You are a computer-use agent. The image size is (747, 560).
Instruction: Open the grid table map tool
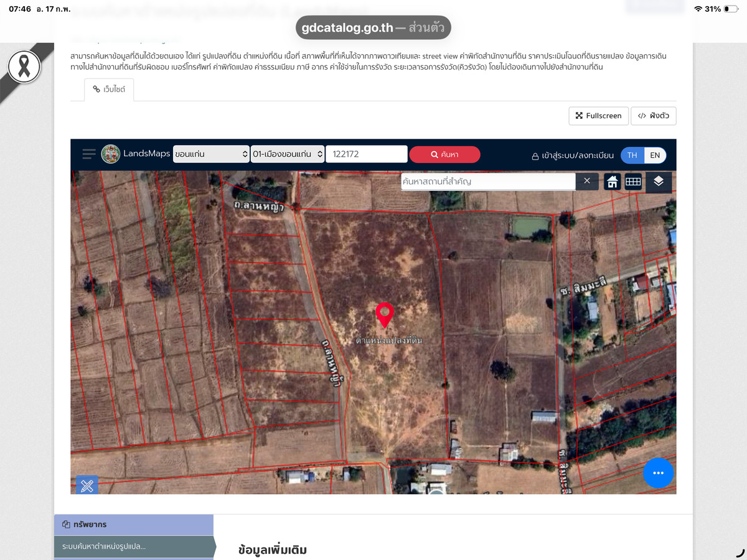coord(633,182)
